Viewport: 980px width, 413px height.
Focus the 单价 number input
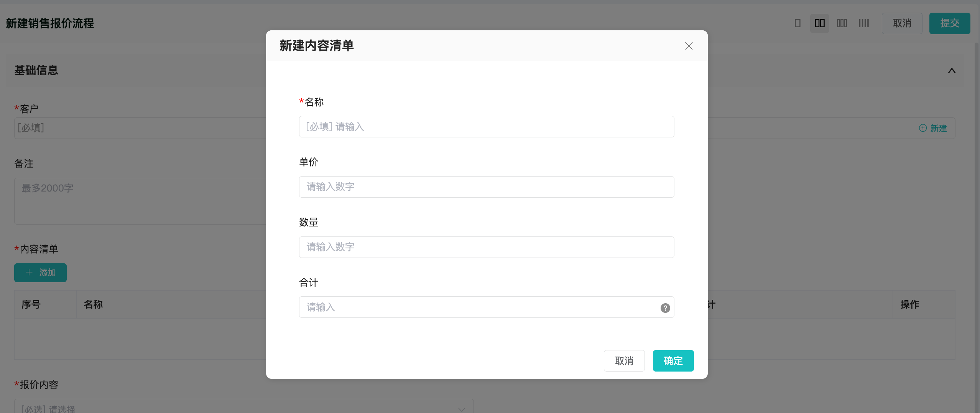[487, 187]
